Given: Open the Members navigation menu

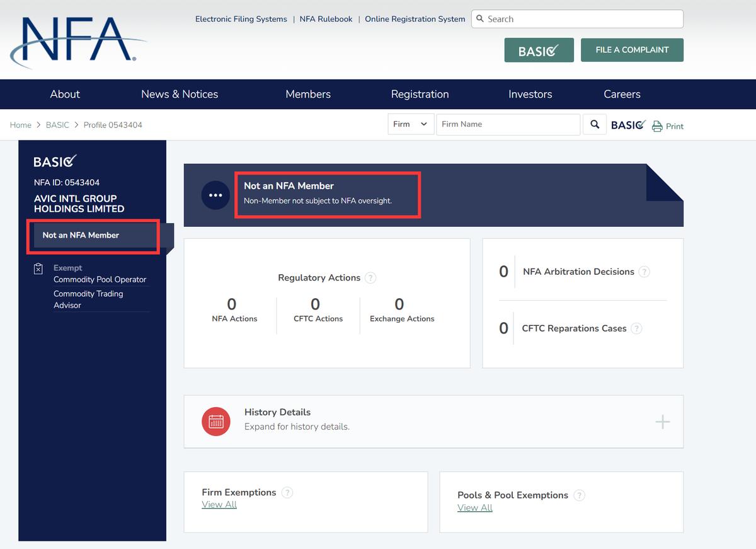Looking at the screenshot, I should click(308, 94).
